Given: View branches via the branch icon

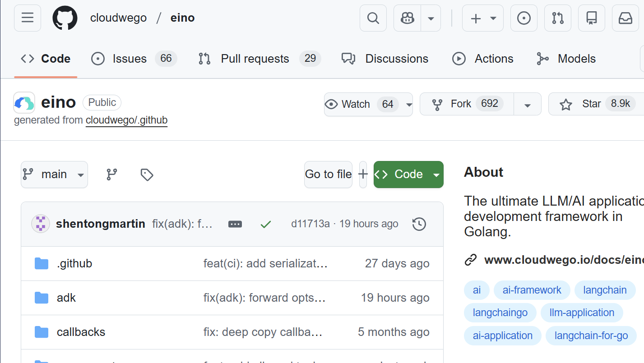Looking at the screenshot, I should point(112,175).
